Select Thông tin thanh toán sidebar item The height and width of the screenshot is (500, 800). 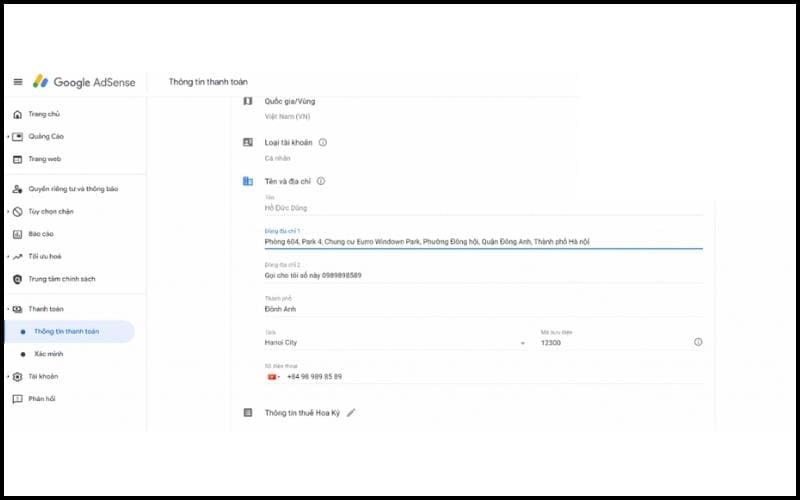70,332
